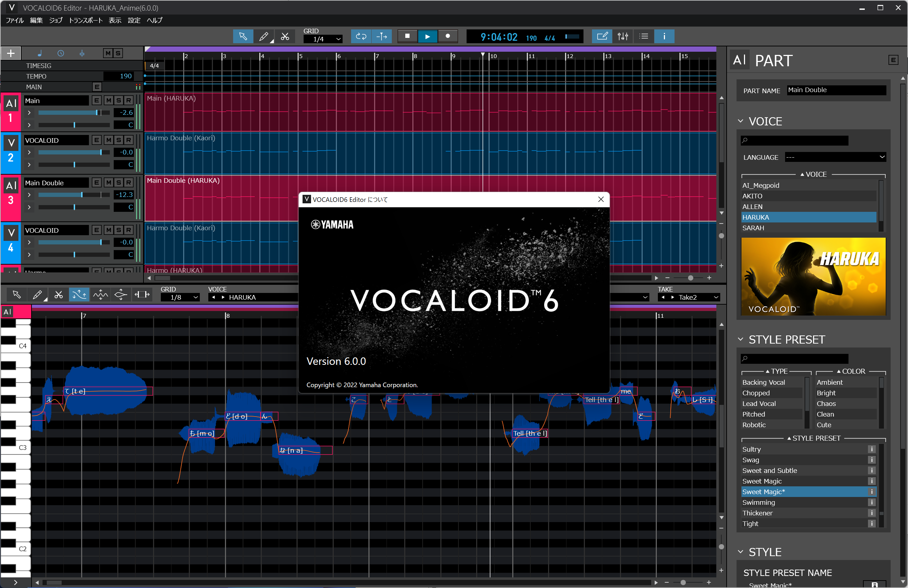
Task: Stop playback
Action: tap(407, 36)
